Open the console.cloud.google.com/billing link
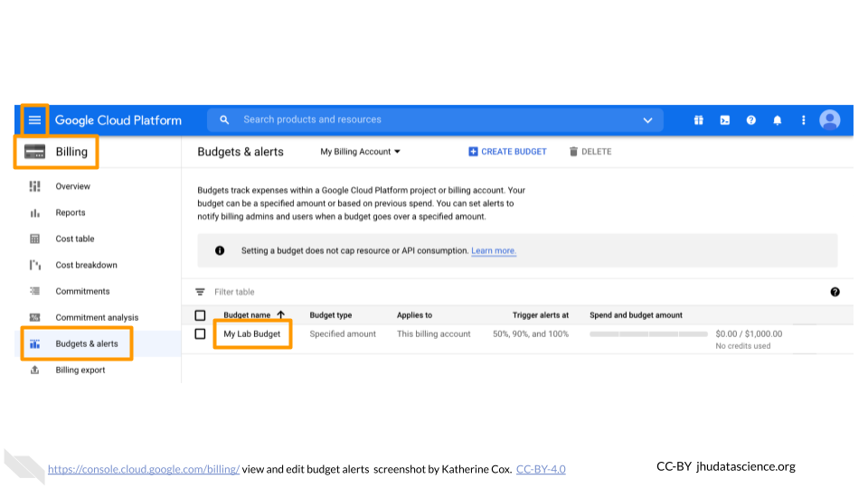This screenshot has height=488, width=868. [144, 469]
